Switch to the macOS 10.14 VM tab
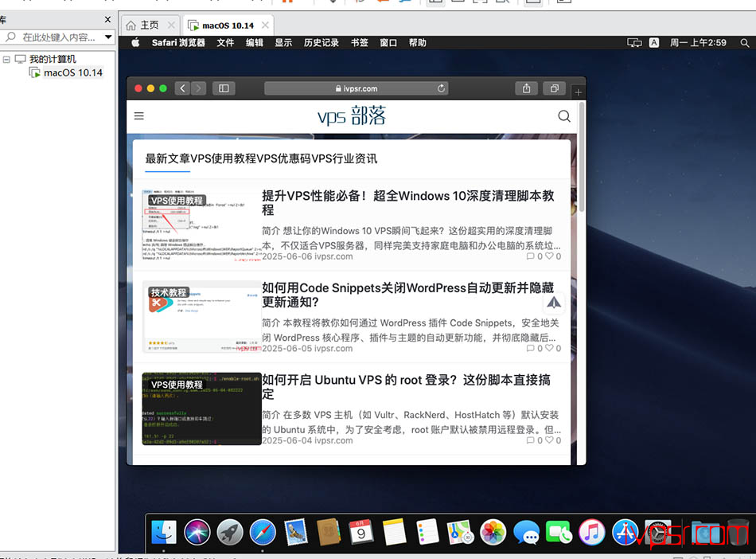The image size is (756, 559). pos(228,25)
